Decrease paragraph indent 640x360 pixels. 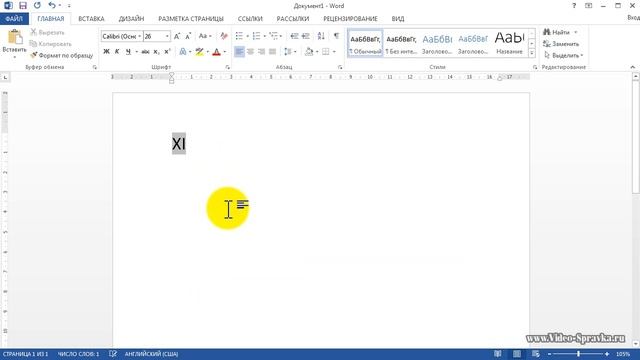click(294, 36)
